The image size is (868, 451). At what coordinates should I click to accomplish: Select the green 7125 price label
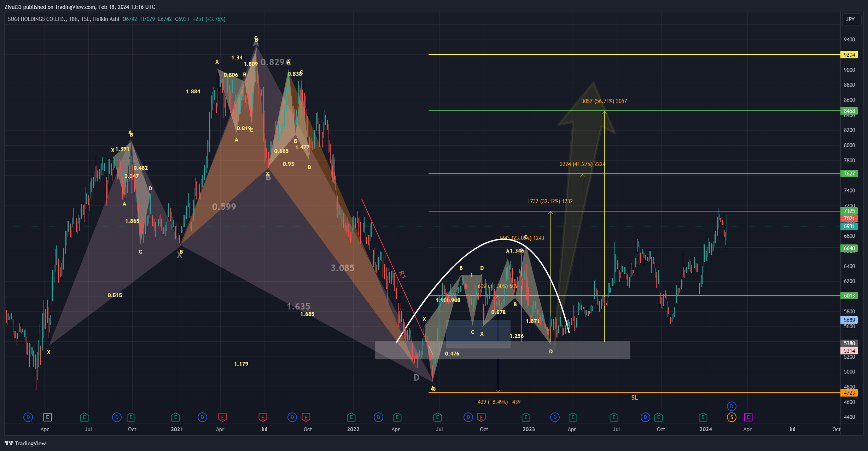pyautogui.click(x=849, y=211)
